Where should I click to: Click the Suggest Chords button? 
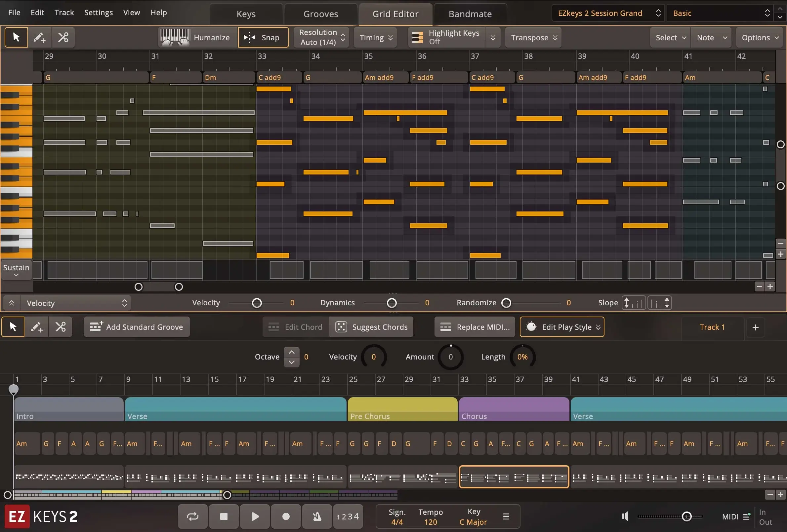pyautogui.click(x=371, y=327)
